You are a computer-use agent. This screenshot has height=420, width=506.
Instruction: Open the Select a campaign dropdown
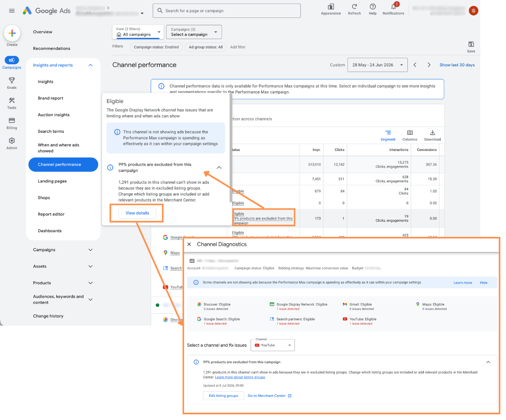[194, 32]
